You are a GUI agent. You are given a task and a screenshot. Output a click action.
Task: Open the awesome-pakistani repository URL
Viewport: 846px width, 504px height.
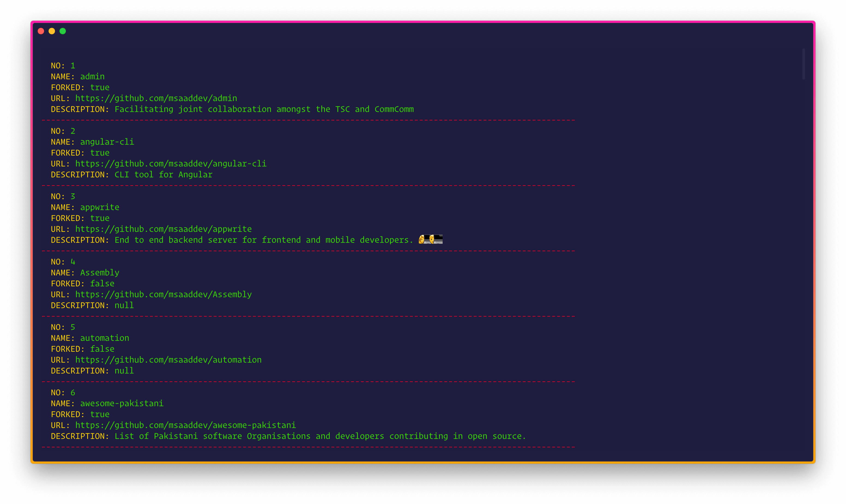click(185, 425)
